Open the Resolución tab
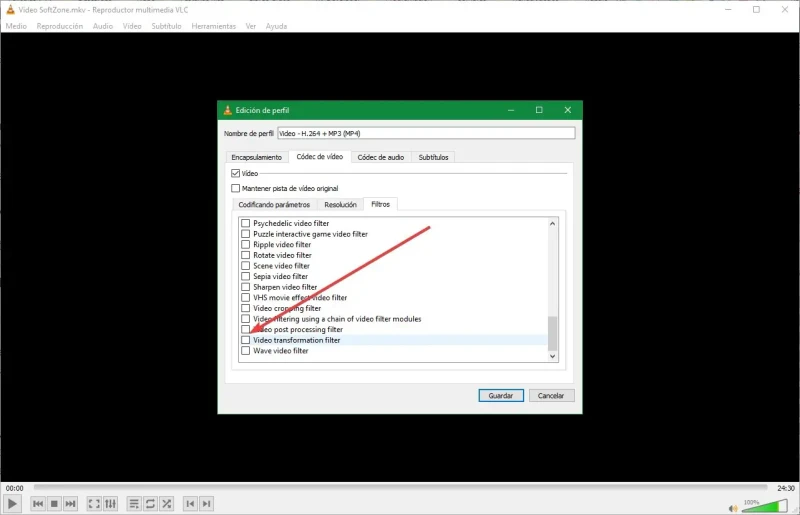The image size is (800, 515). [340, 205]
